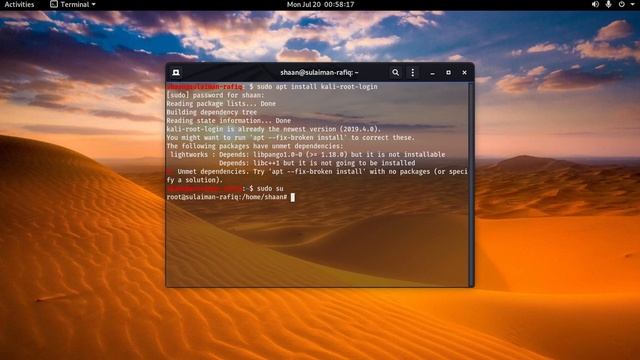Open the terminal three-dot menu
640x360 pixels.
413,73
